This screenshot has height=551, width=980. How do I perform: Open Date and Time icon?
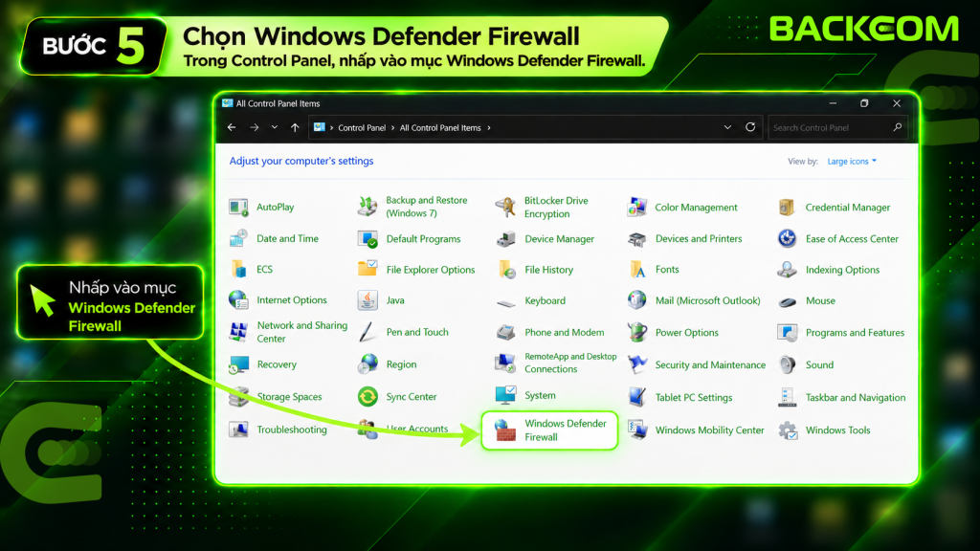(x=238, y=238)
